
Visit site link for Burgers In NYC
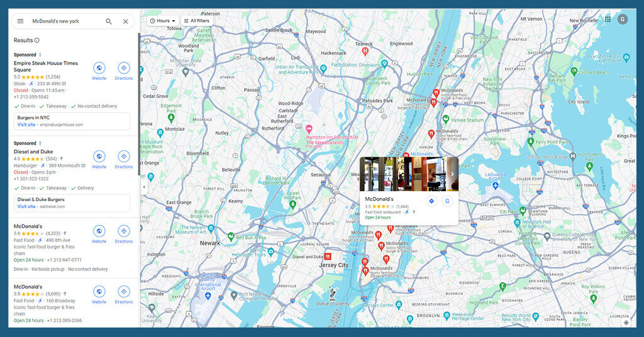point(26,124)
